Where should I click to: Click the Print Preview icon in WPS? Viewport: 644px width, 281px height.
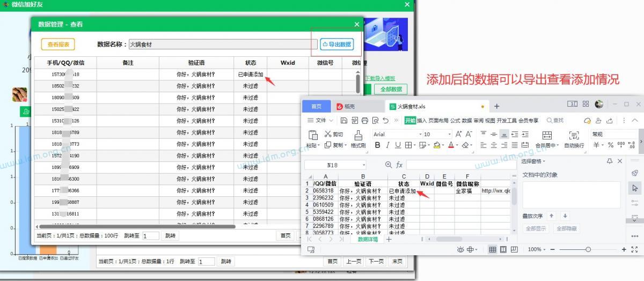376,120
